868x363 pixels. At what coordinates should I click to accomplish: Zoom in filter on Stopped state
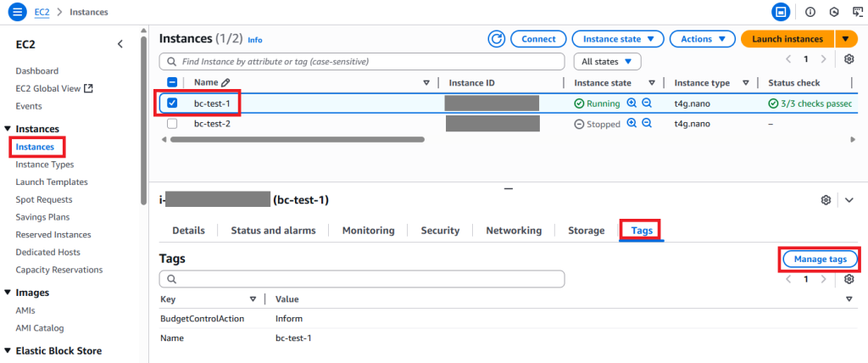point(632,124)
